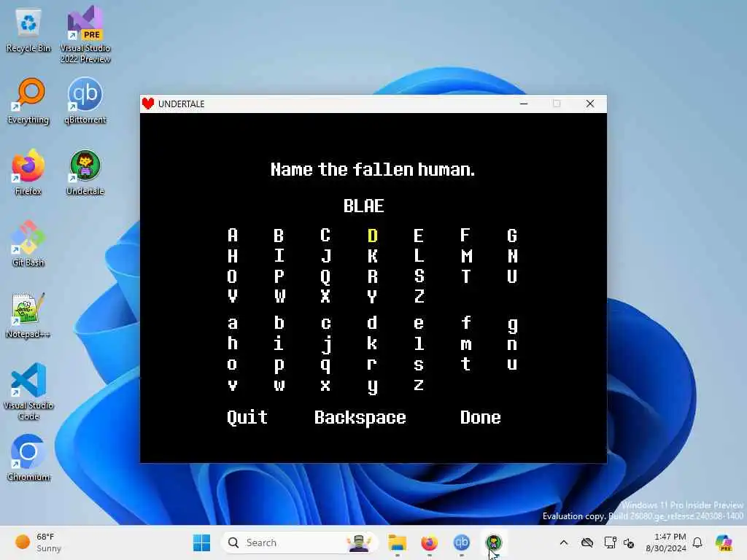
Task: Click the red heart icon in Undertale title bar
Action: [x=148, y=104]
